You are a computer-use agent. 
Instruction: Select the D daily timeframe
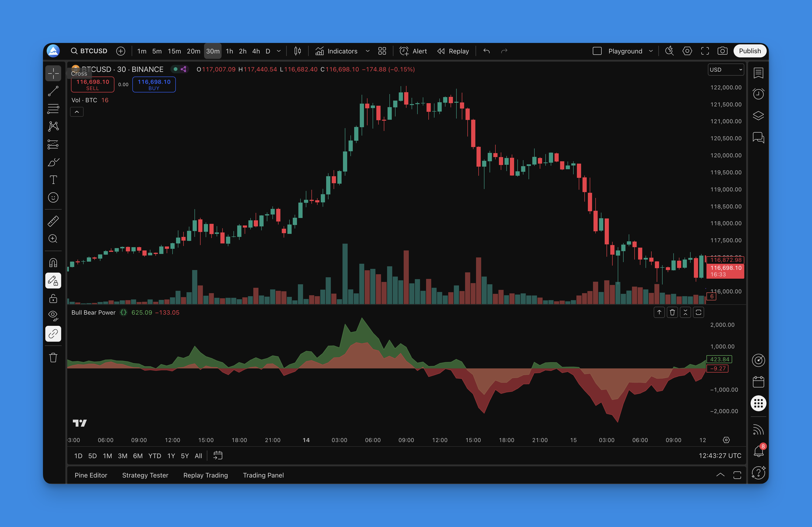coord(268,51)
